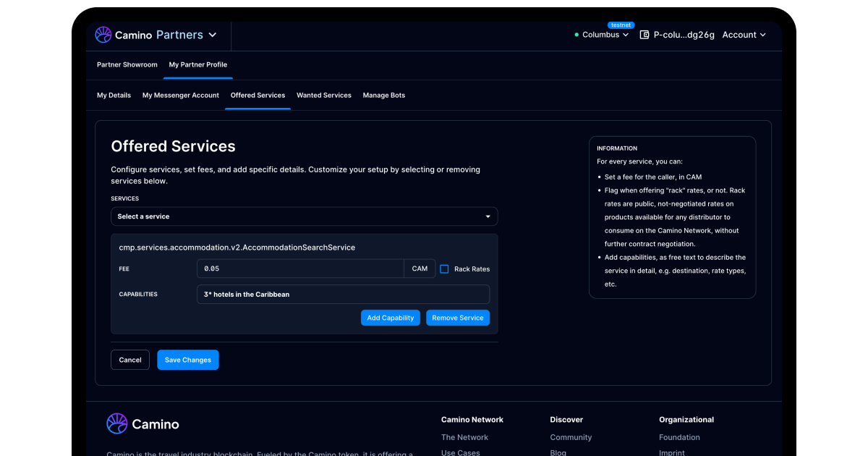The height and width of the screenshot is (456, 868).
Task: Open the My Messenger Account tab
Action: (x=181, y=95)
